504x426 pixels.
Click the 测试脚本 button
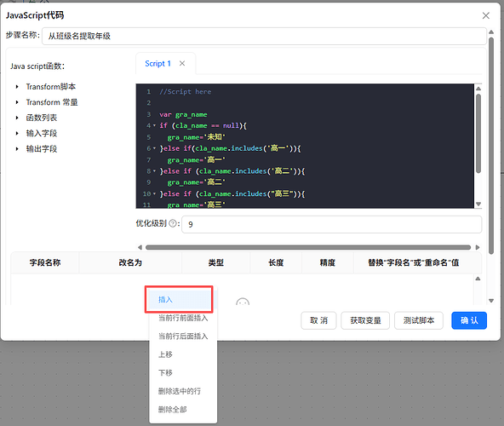pos(419,320)
